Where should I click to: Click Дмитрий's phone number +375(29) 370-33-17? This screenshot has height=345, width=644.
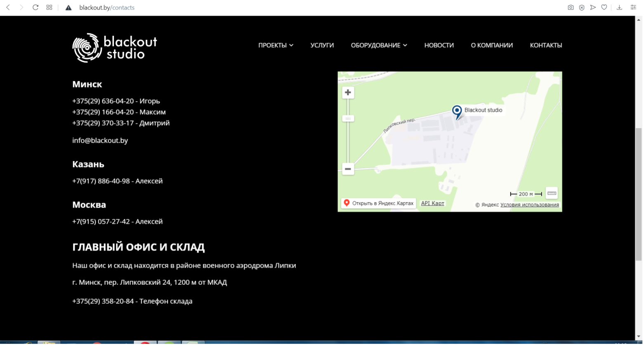[103, 123]
